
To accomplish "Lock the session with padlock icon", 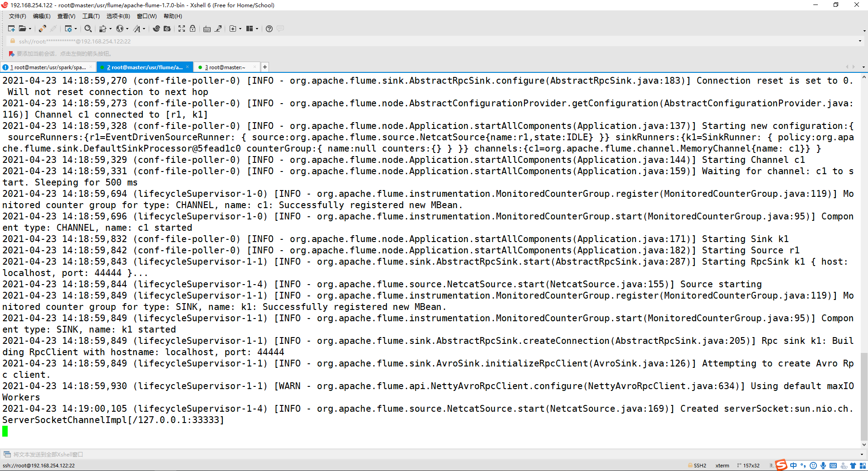I will pos(193,29).
